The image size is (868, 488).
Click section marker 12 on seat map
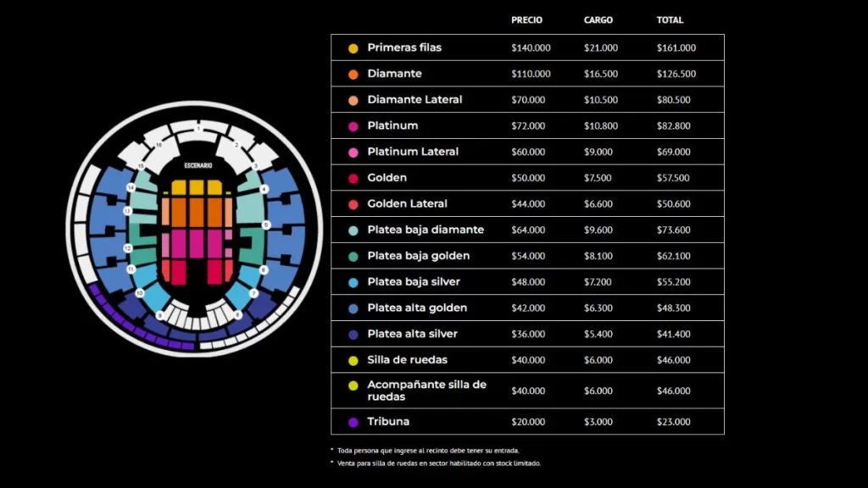click(128, 248)
